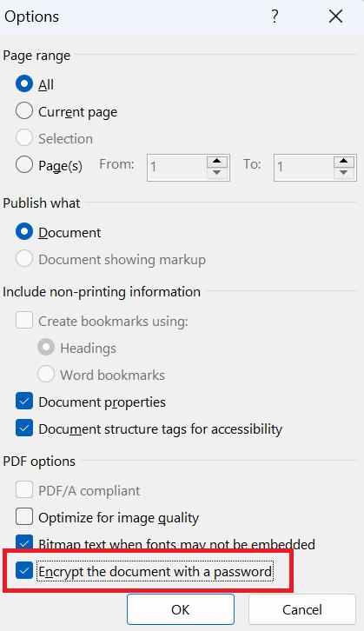
Task: Click the To page input field
Action: click(x=304, y=168)
